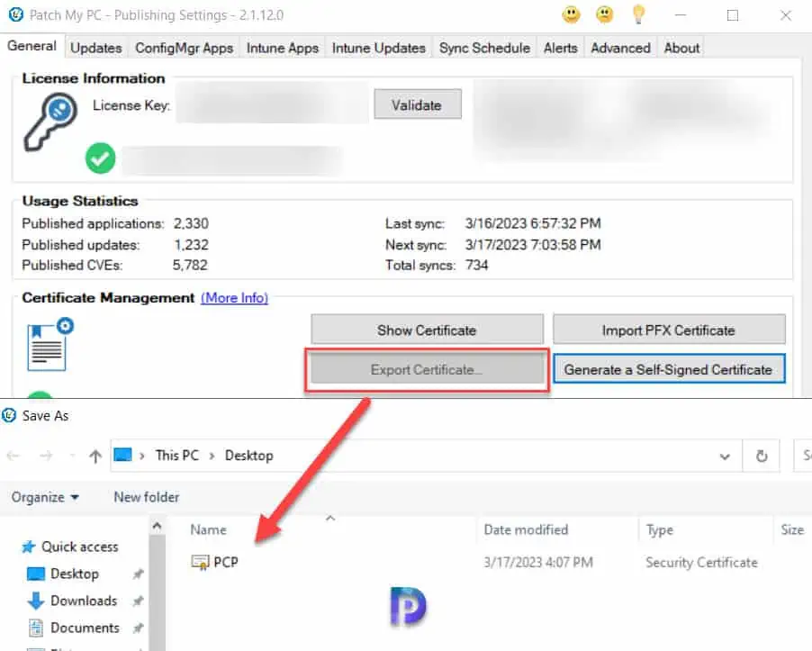Click New folder button
The image size is (812, 651).
click(x=147, y=497)
